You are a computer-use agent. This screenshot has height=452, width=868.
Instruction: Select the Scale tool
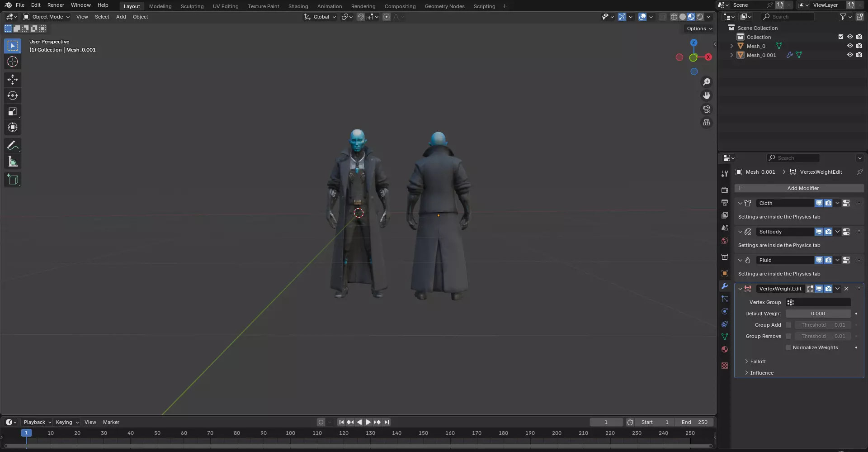point(13,111)
